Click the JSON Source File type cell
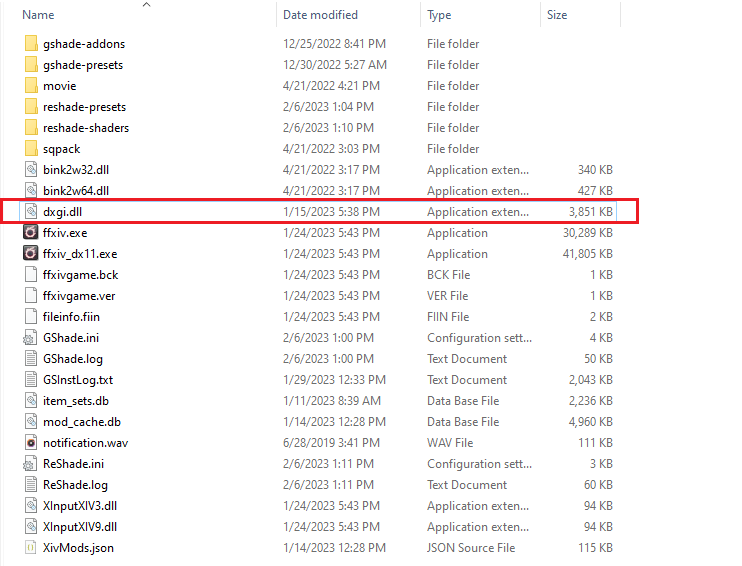Screen dimensions: 742x566 coord(471,548)
